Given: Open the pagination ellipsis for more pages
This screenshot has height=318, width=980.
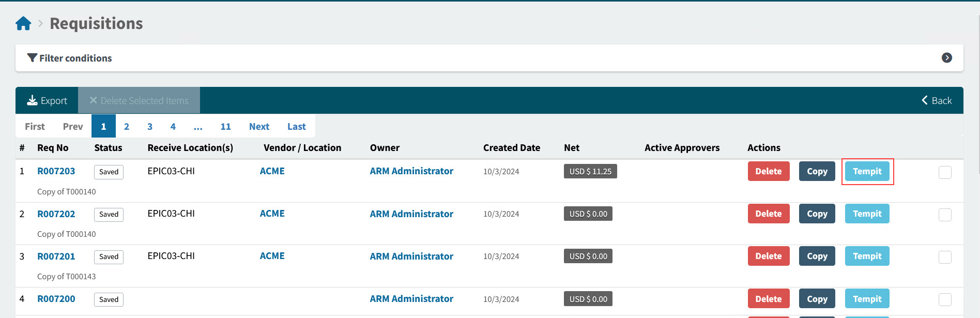Looking at the screenshot, I should (198, 127).
